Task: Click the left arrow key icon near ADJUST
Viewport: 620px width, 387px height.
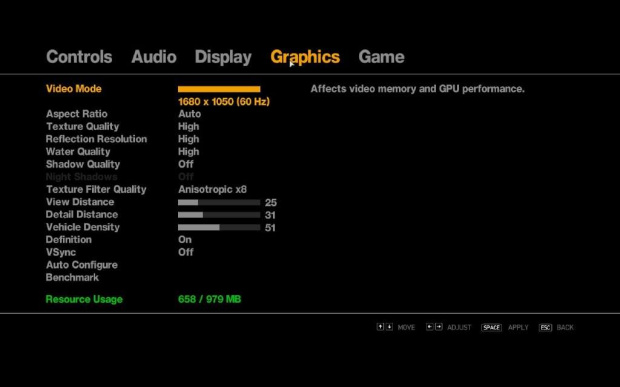Action: 429,327
